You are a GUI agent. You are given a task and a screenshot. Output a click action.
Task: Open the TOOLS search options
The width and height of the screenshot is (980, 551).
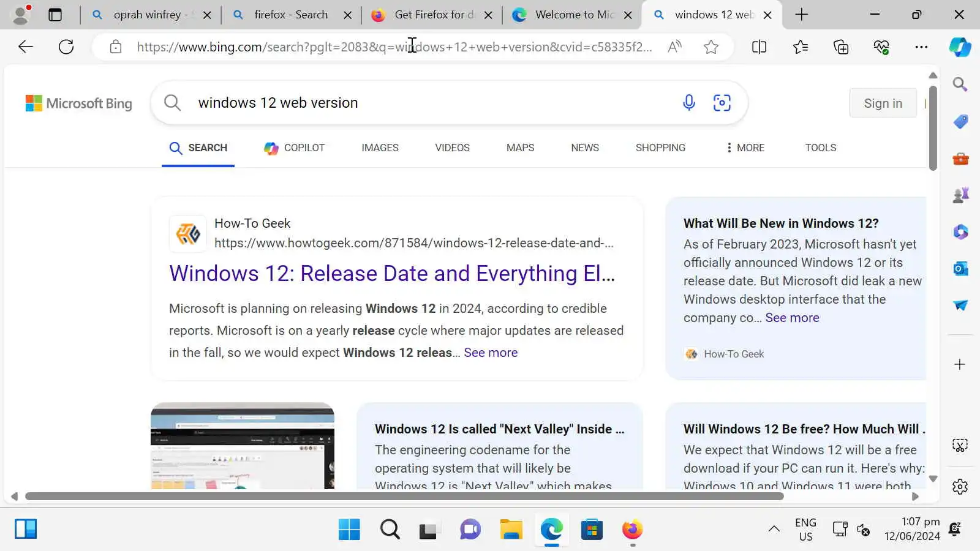[x=820, y=148]
